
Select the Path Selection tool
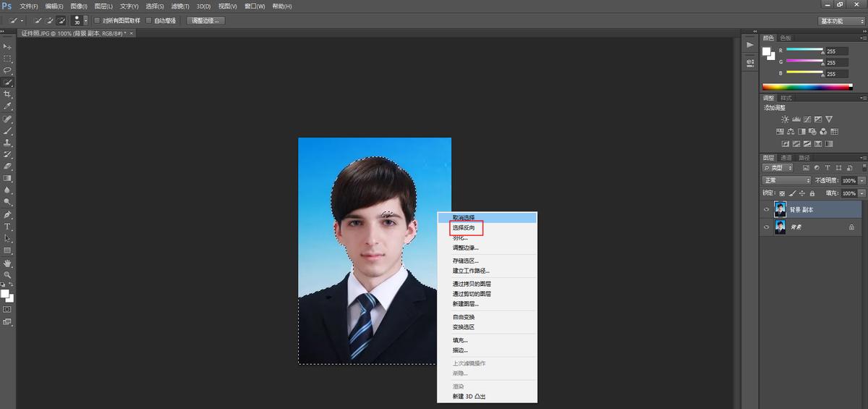pos(8,238)
